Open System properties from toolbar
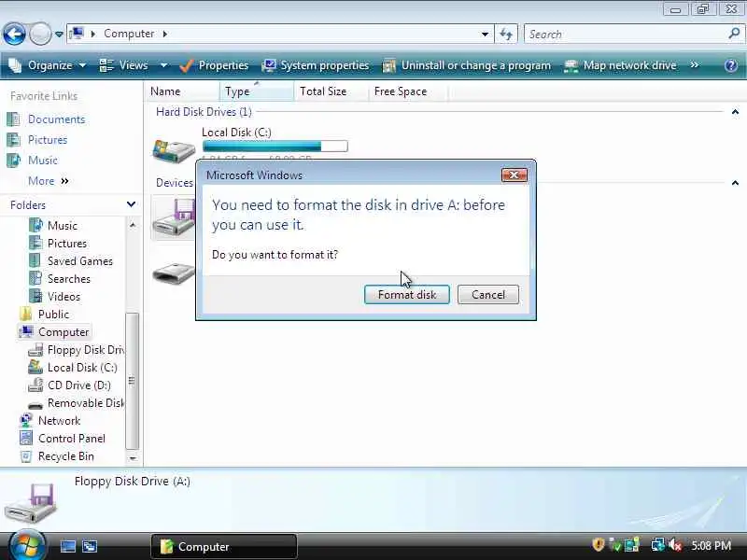Viewport: 747px width, 560px height. 316,65
